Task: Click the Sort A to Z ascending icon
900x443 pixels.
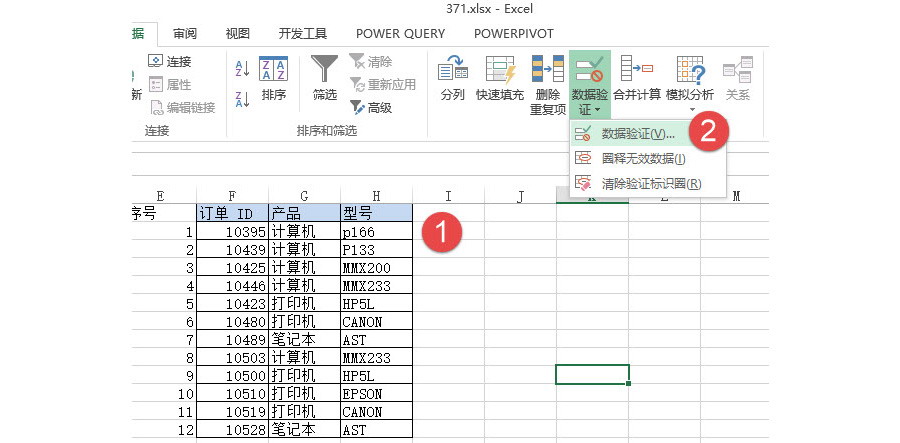Action: [243, 69]
